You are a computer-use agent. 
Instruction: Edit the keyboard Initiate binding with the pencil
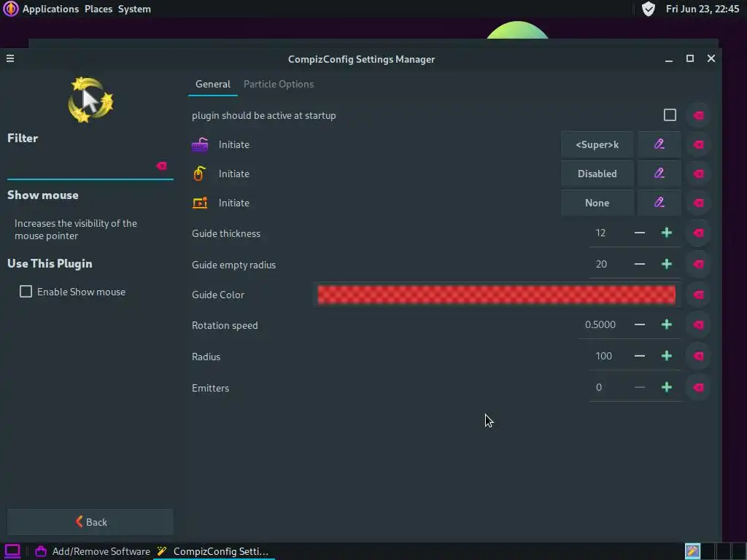(659, 144)
